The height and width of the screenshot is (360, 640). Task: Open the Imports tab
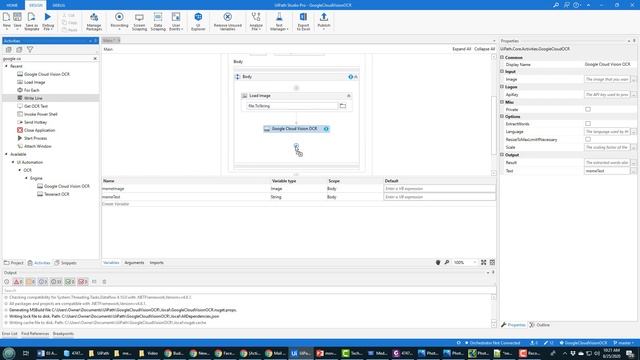tap(156, 263)
